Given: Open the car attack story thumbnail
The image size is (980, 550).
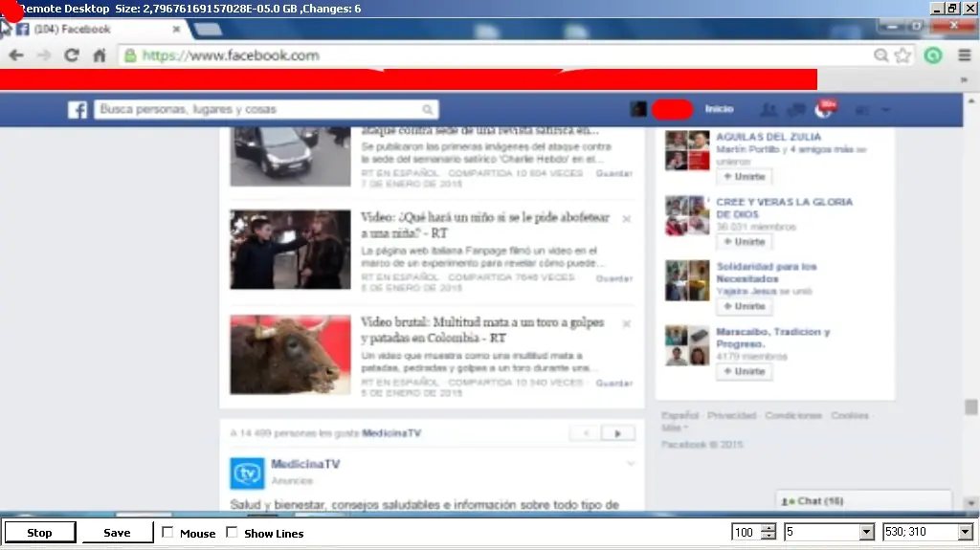Looking at the screenshot, I should [290, 156].
